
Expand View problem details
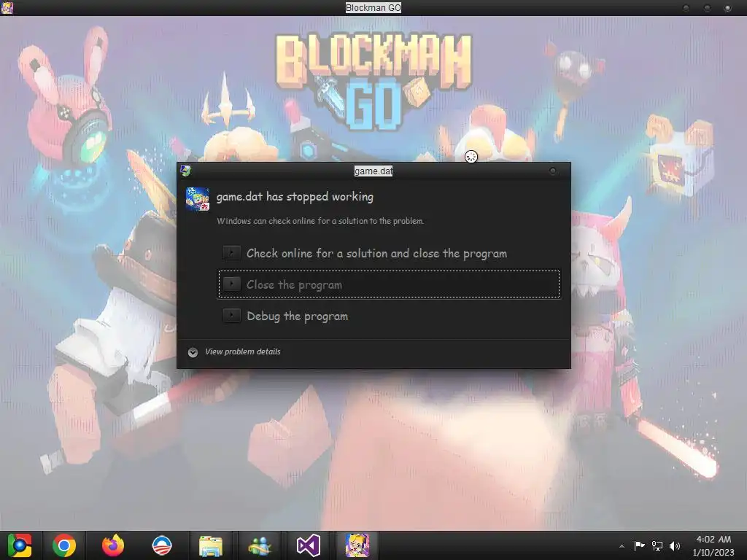[234, 352]
